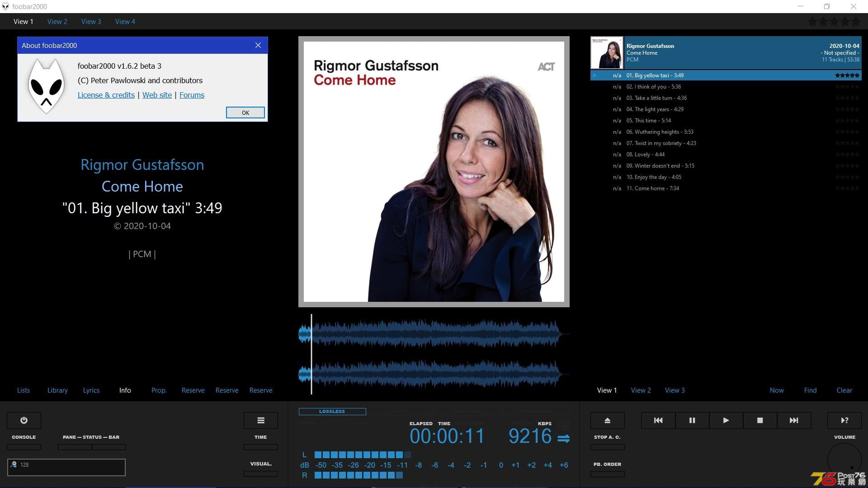The width and height of the screenshot is (868, 488).
Task: Click the search input field showing 128
Action: click(x=66, y=467)
